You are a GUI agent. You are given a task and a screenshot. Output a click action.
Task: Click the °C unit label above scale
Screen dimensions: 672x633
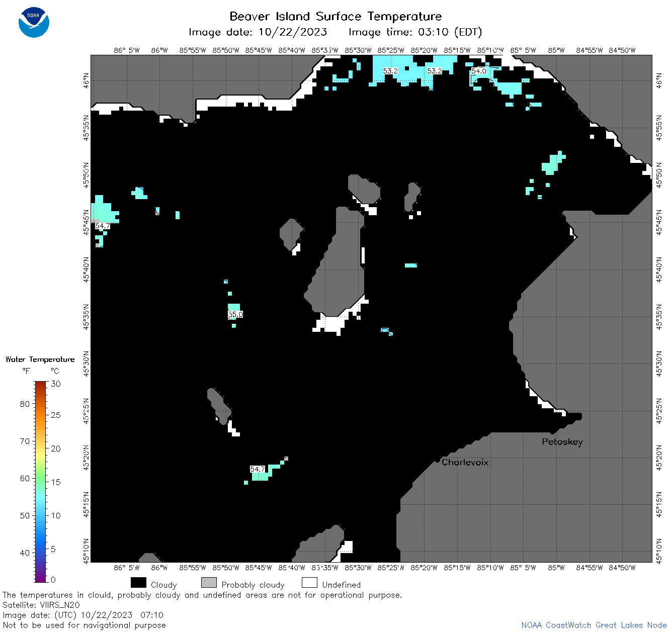click(55, 371)
